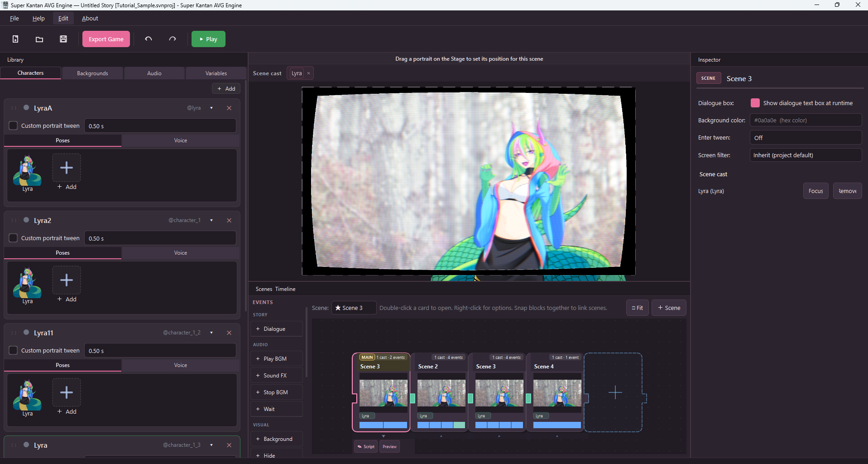Undo the last action

149,39
